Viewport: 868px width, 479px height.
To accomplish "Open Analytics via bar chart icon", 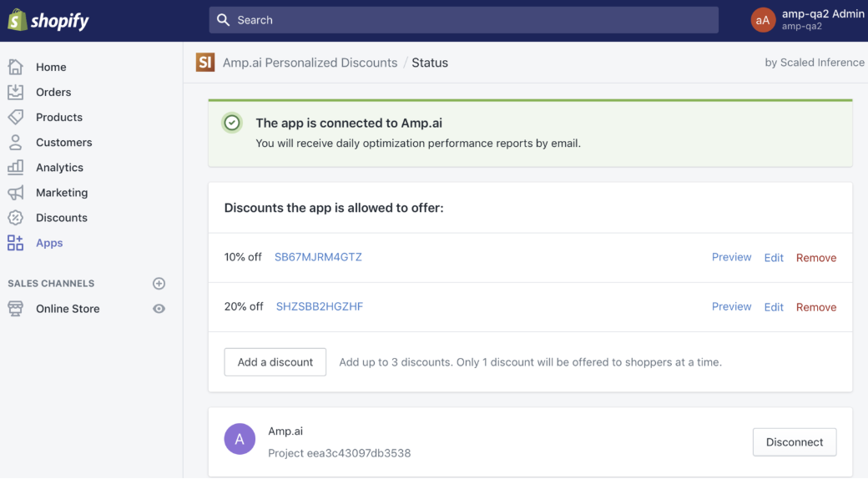I will pos(16,167).
